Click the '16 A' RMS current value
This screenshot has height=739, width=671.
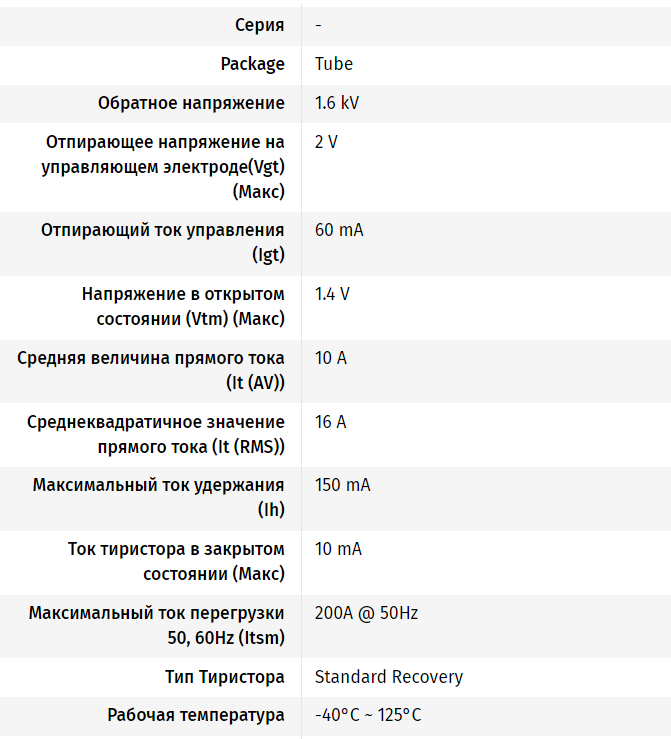[331, 422]
